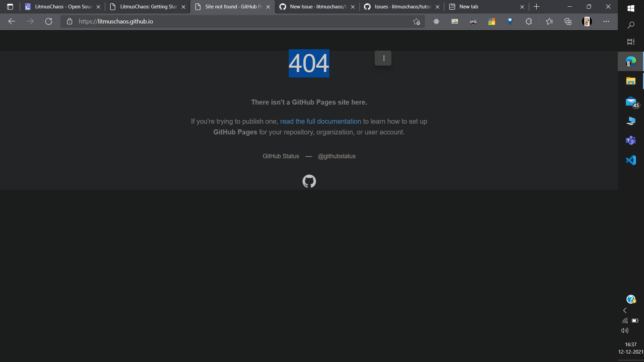
Task: Click There isn't a GitHub Pages site text
Action: [x=309, y=102]
